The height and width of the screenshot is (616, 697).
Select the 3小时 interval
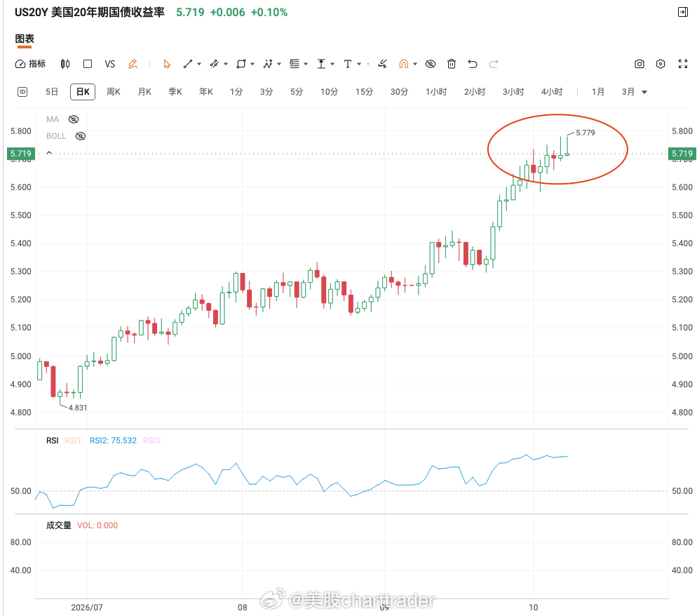513,92
